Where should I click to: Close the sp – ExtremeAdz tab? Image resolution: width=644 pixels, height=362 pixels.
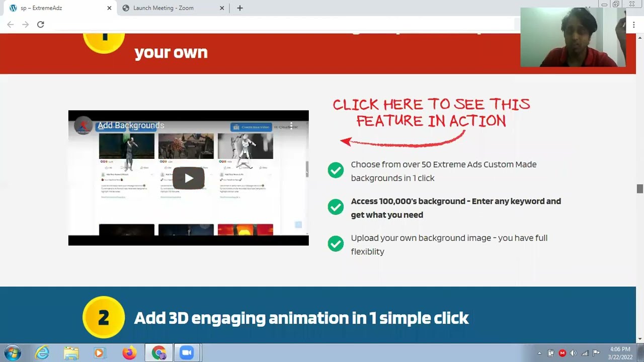coord(109,8)
